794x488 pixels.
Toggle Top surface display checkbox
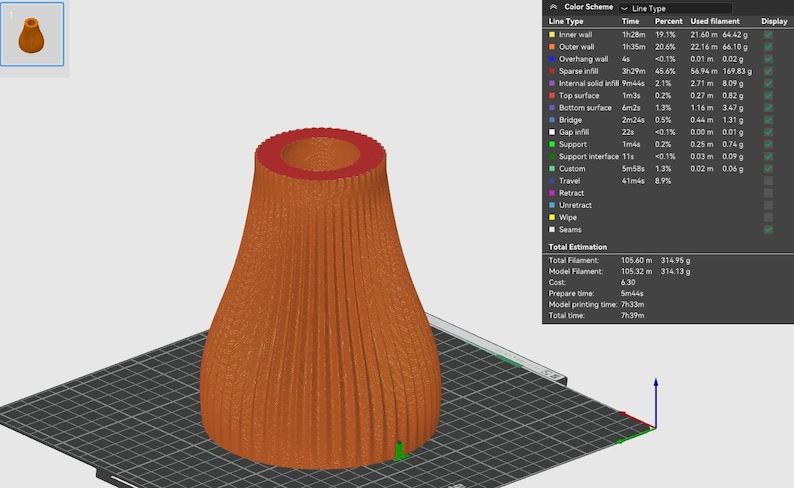(x=768, y=95)
